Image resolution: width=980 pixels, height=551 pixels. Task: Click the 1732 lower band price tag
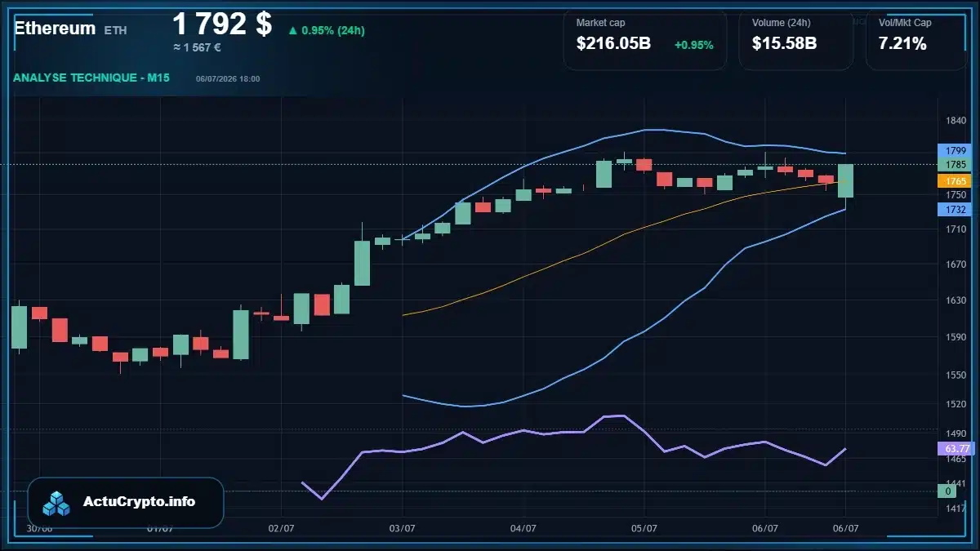953,209
